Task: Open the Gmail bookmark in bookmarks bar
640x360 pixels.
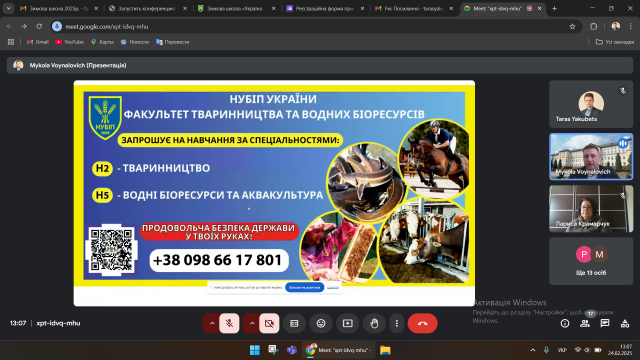Action: (x=38, y=42)
